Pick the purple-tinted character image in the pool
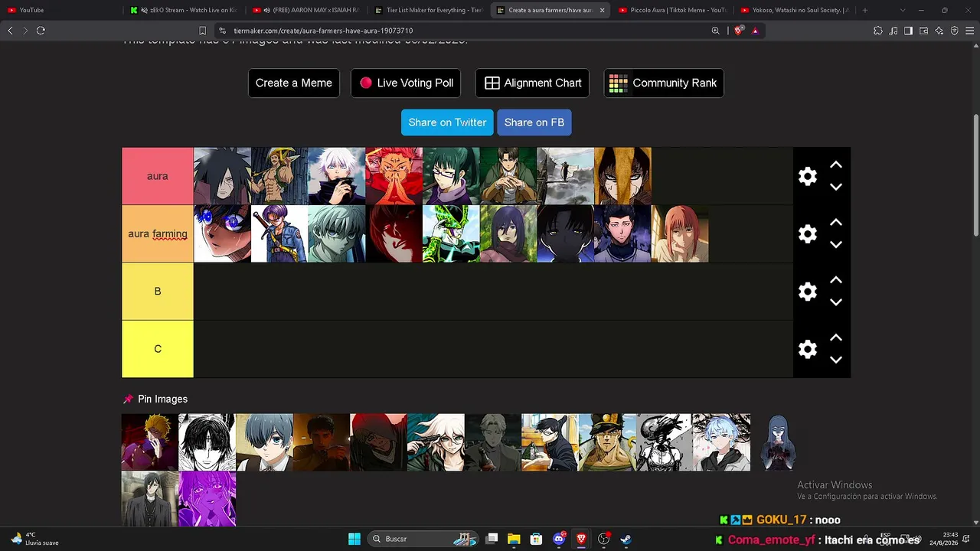This screenshot has height=551, width=980. (x=207, y=499)
